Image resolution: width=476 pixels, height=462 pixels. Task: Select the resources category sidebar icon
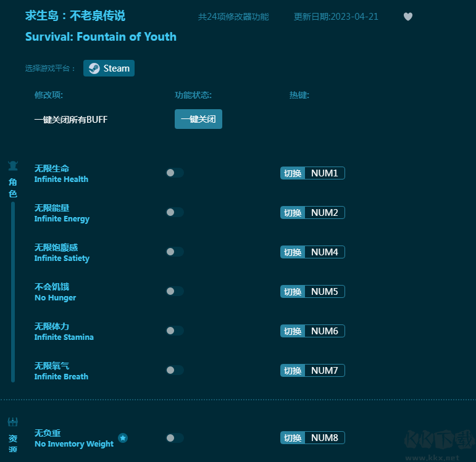13,423
